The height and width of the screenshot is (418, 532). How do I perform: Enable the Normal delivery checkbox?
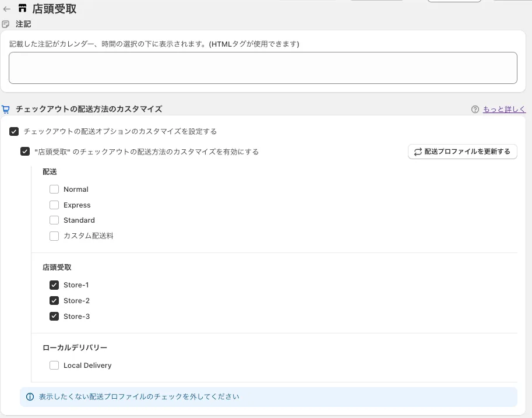(x=54, y=189)
